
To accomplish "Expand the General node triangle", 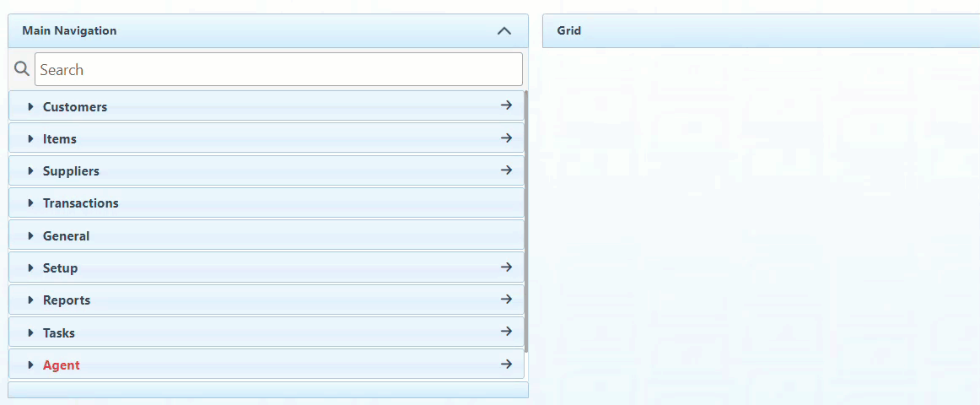I will point(31,236).
